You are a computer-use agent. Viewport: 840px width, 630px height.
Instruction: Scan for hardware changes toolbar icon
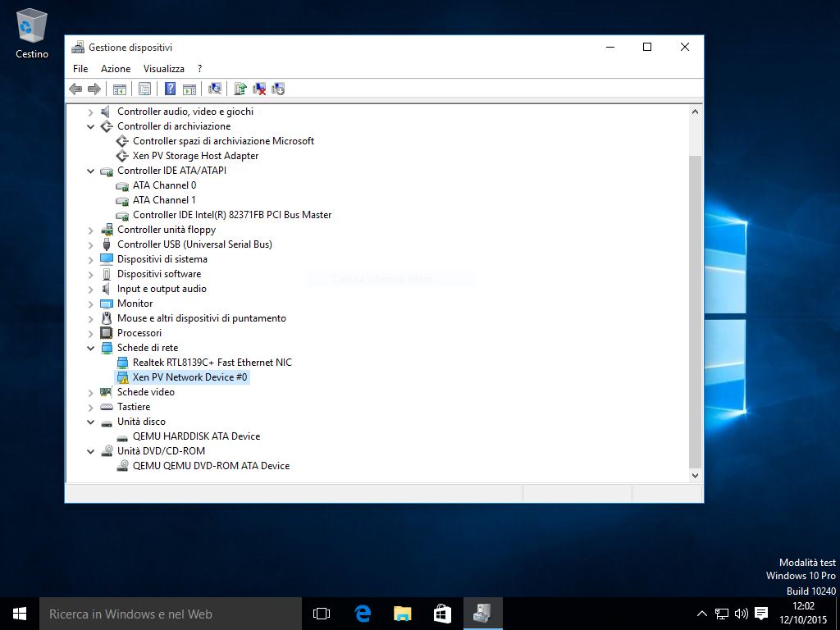point(215,89)
